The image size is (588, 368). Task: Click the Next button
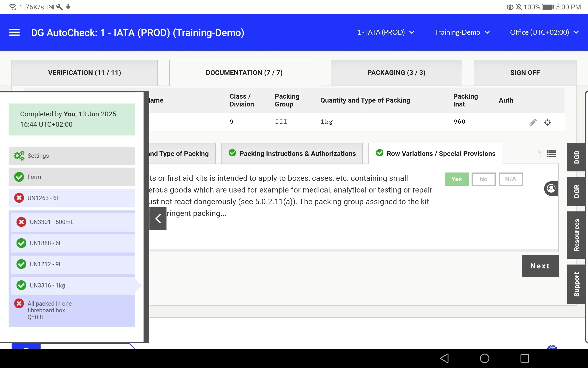[540, 266]
